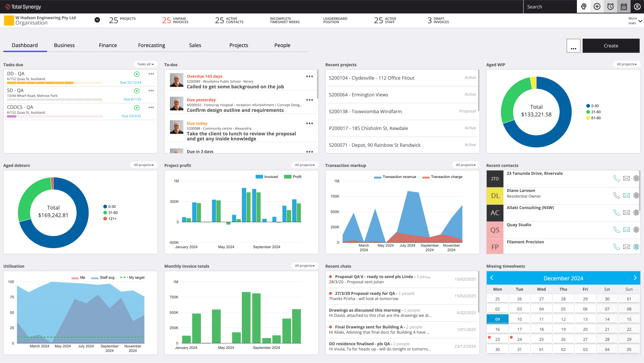Click the play button on SD-QA task
The image size is (644, 363).
[x=137, y=91]
